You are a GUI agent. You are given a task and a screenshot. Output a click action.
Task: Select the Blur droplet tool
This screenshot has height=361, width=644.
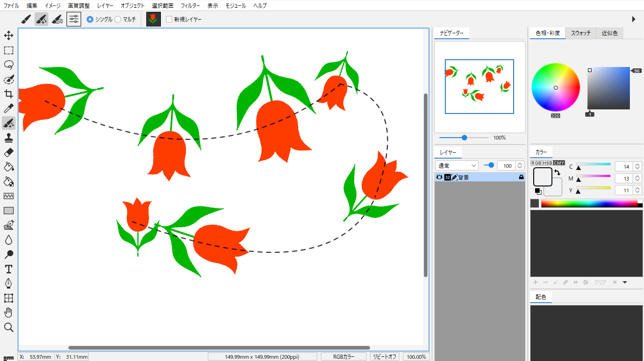tap(9, 240)
